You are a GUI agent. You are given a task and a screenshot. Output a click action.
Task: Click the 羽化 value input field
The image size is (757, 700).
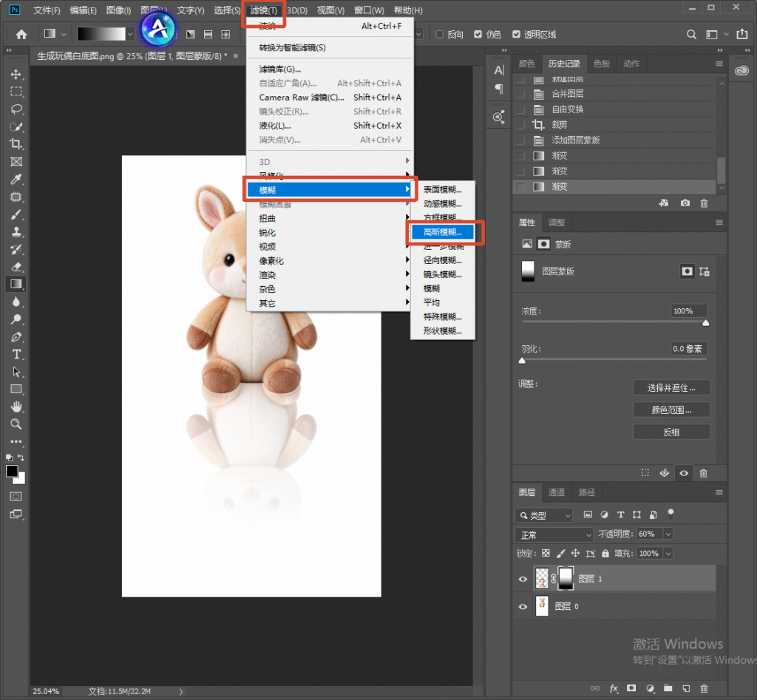(x=689, y=349)
